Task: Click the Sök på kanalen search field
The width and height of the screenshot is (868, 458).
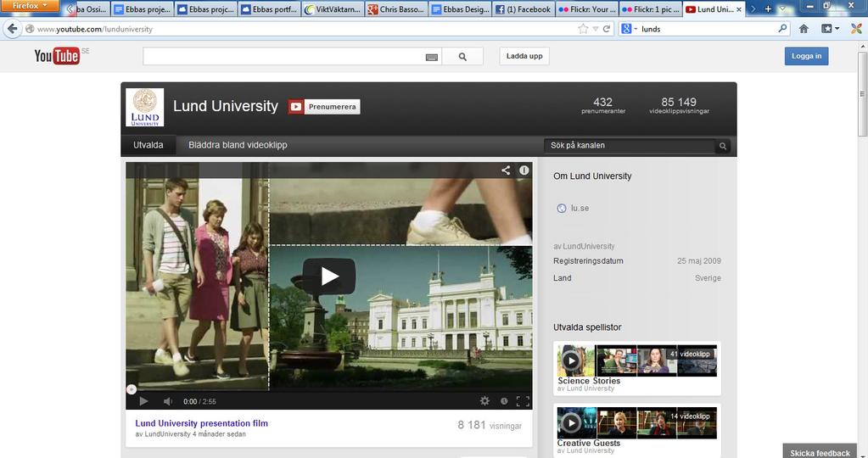Action: click(x=630, y=146)
